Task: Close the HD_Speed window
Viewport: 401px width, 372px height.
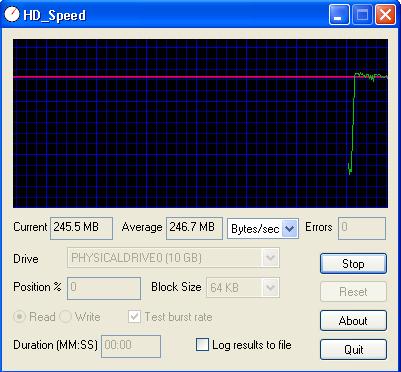Action: 385,15
